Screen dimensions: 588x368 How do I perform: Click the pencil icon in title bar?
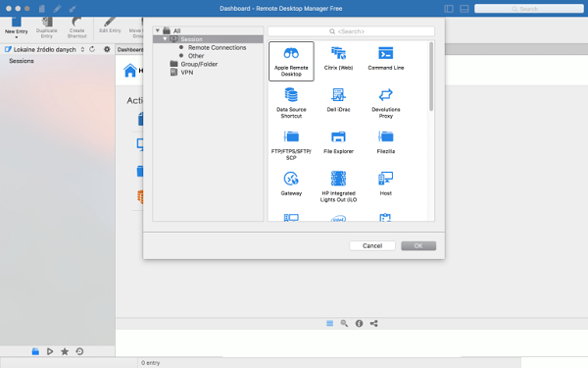pyautogui.click(x=57, y=9)
